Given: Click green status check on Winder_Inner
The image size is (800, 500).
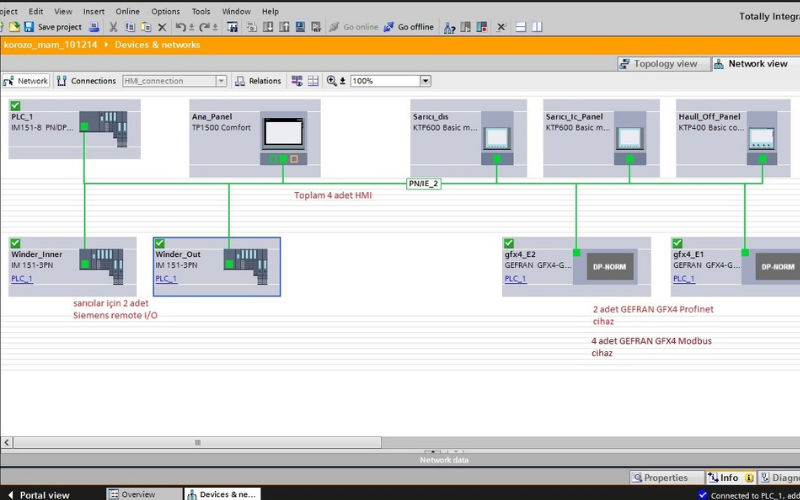Looking at the screenshot, I should [x=15, y=243].
